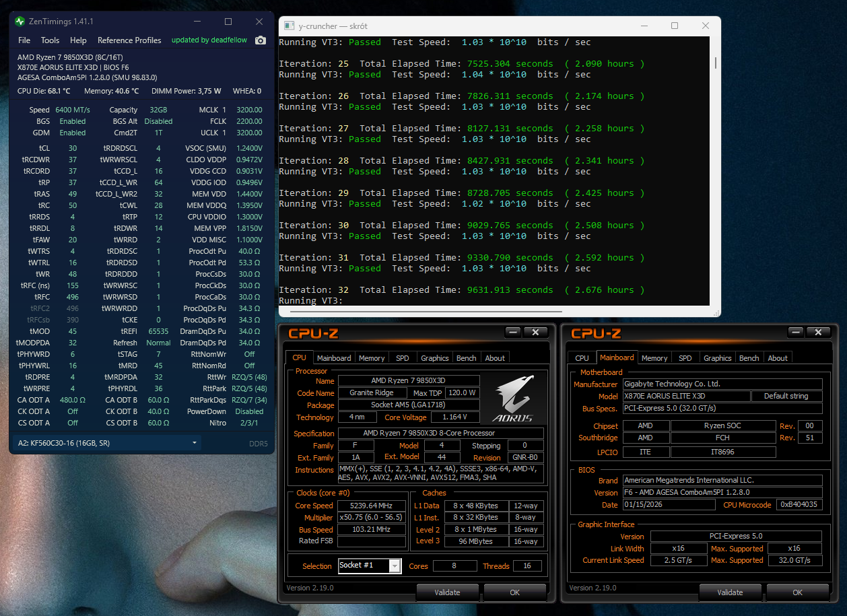The height and width of the screenshot is (616, 847).
Task: Click the MEM VDD value 1.4400V
Action: click(248, 193)
